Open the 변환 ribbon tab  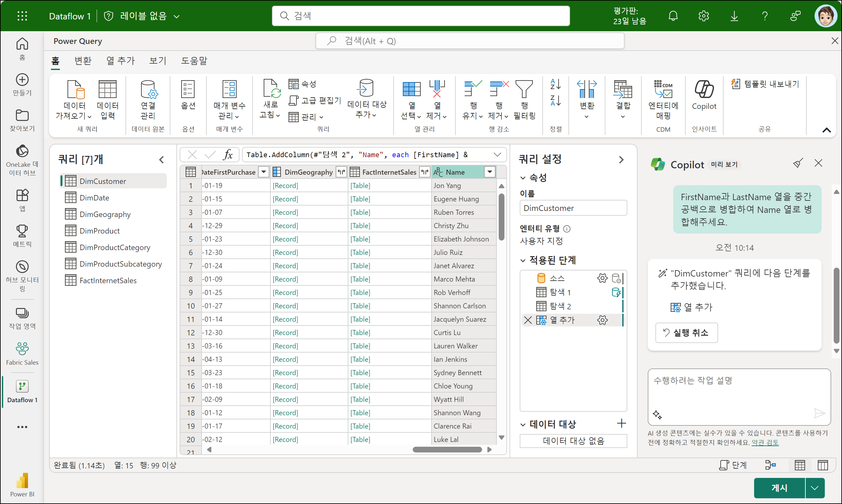tap(83, 61)
